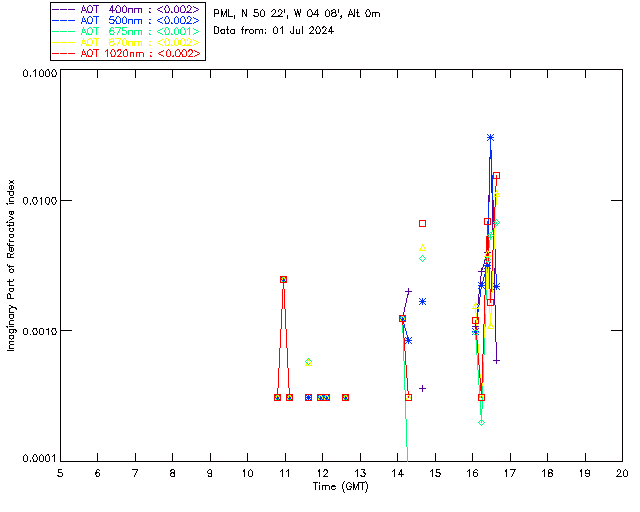Click the AOT 500nm legend entry
The height and width of the screenshot is (512, 640).
127,20
